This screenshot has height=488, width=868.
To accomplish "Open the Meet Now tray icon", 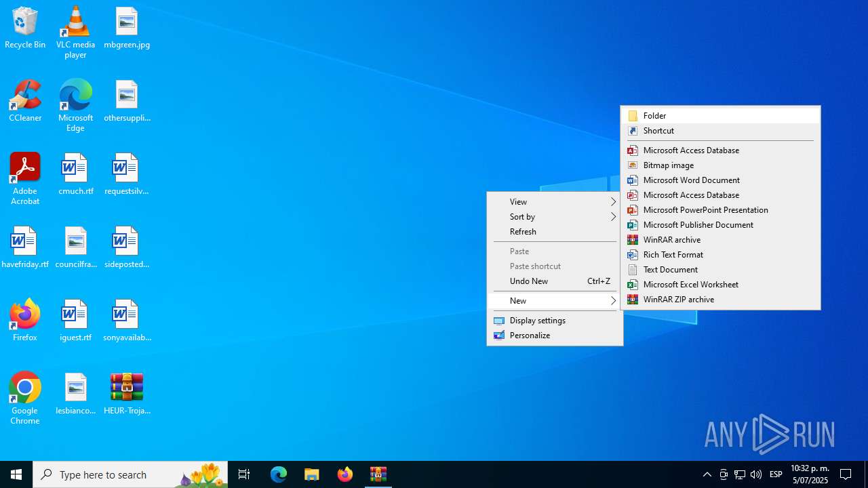I will click(x=724, y=474).
